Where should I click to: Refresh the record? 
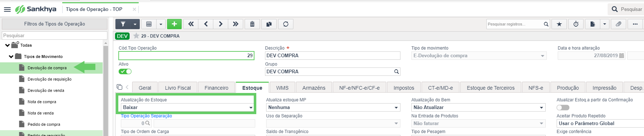click(286, 24)
